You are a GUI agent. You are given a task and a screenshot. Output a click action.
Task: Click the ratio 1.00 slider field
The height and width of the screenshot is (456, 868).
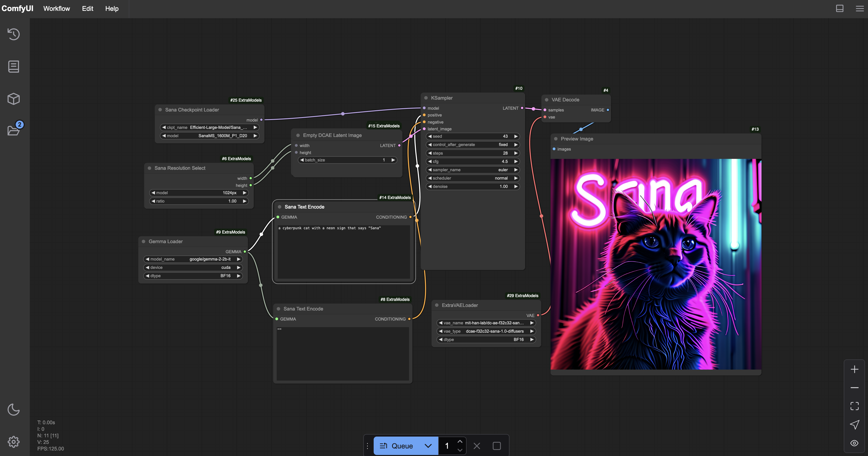199,201
